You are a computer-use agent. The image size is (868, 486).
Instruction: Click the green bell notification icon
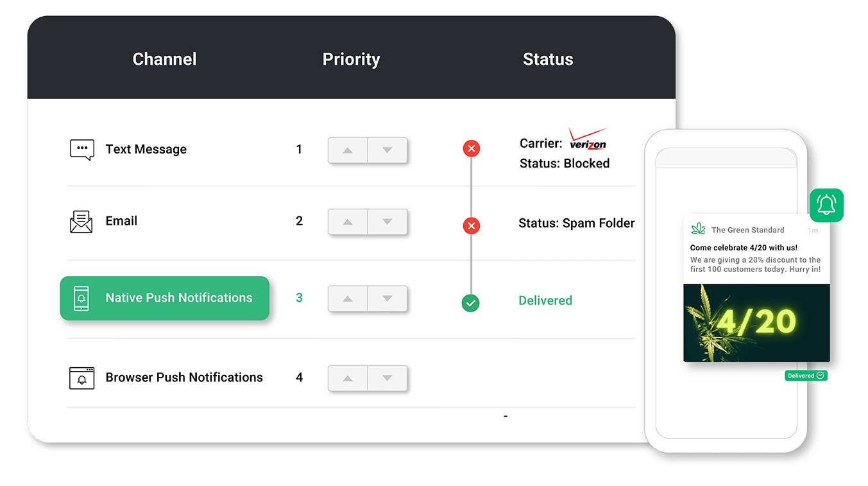[x=826, y=205]
